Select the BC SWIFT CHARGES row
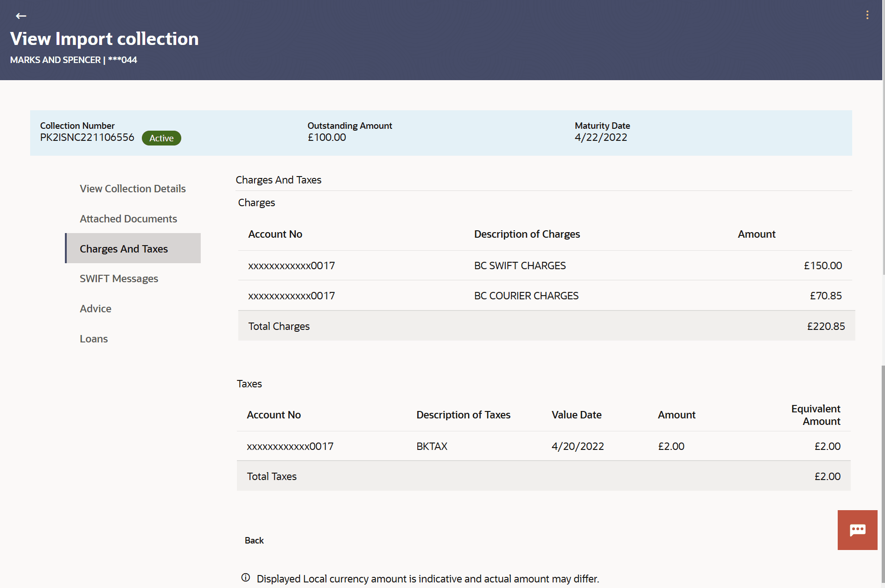 519,266
